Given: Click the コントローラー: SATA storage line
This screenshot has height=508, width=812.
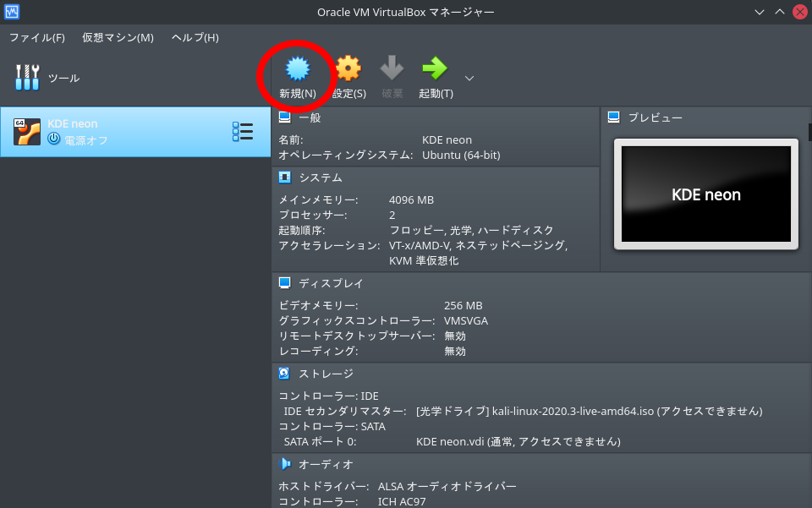Looking at the screenshot, I should coord(332,427).
